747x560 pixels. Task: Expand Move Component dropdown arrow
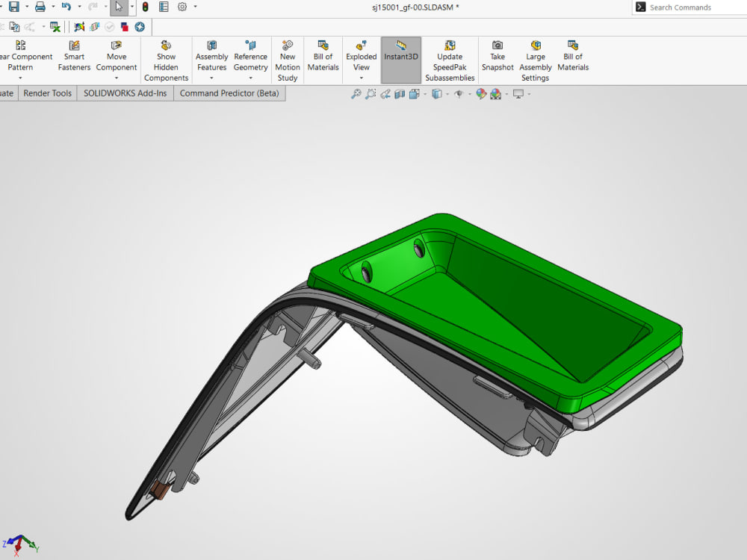(117, 78)
